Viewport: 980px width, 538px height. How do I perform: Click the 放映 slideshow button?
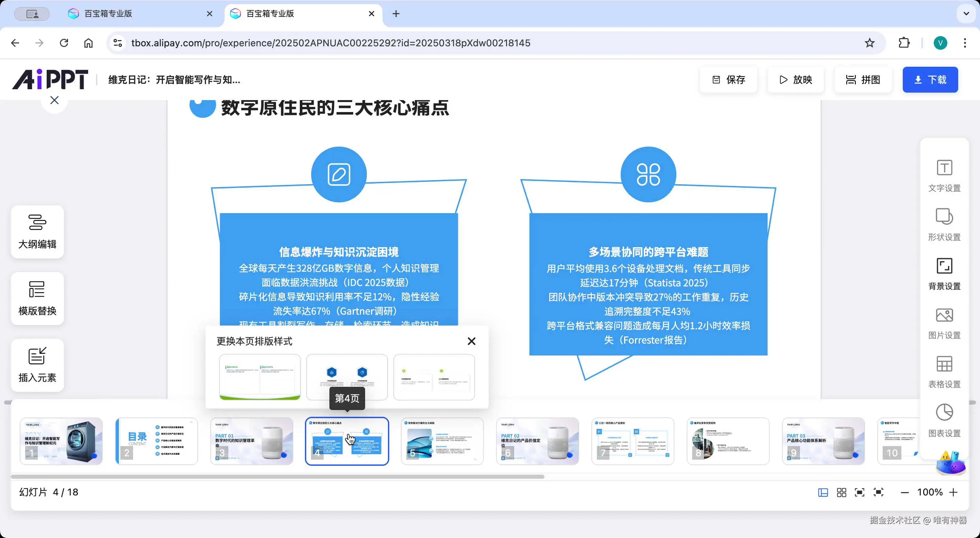[796, 80]
